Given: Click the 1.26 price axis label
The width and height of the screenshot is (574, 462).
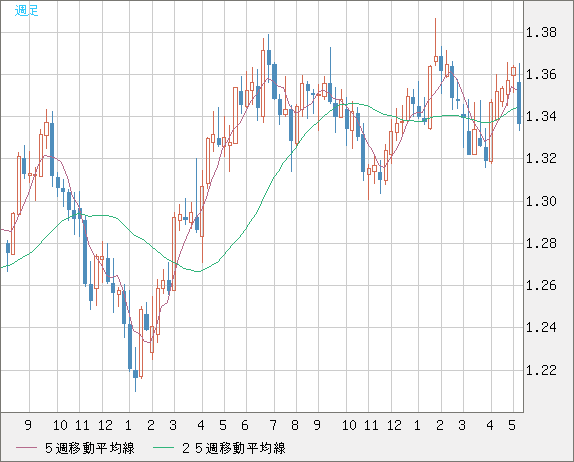Looking at the screenshot, I should coord(541,285).
